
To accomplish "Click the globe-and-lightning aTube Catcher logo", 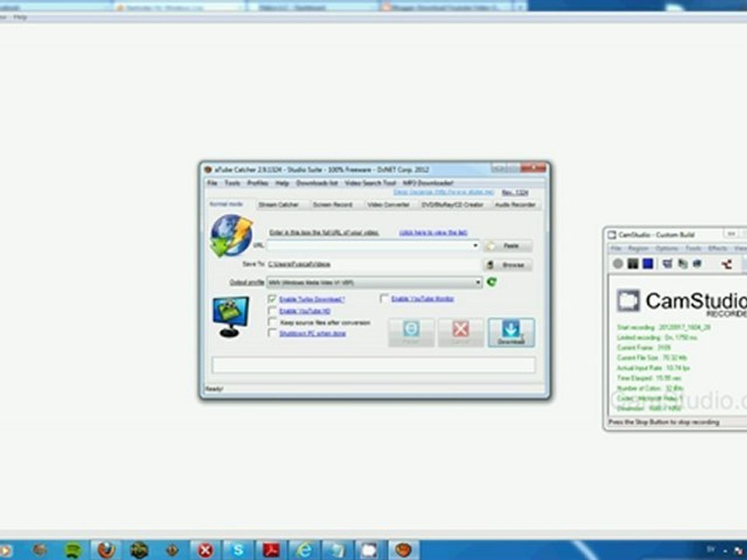I will click(x=232, y=235).
